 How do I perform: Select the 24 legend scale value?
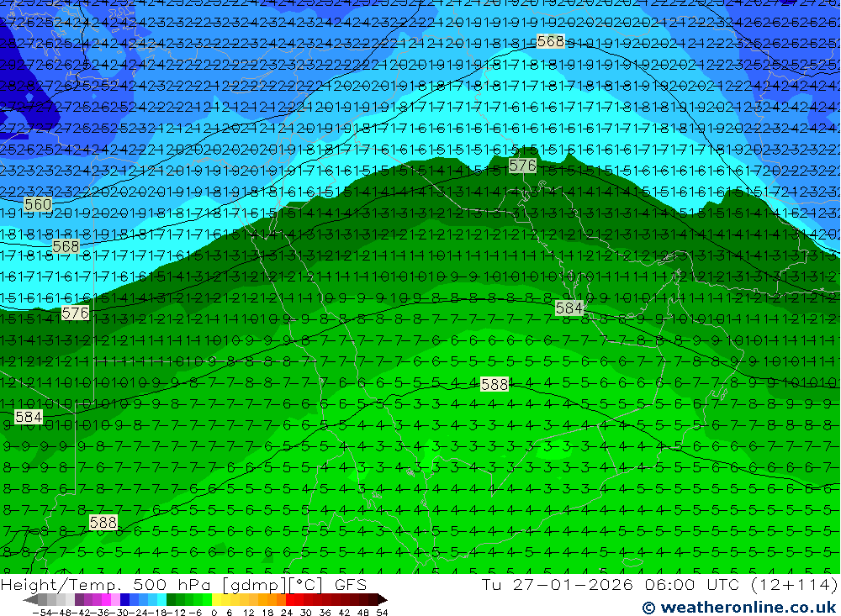pos(287,613)
